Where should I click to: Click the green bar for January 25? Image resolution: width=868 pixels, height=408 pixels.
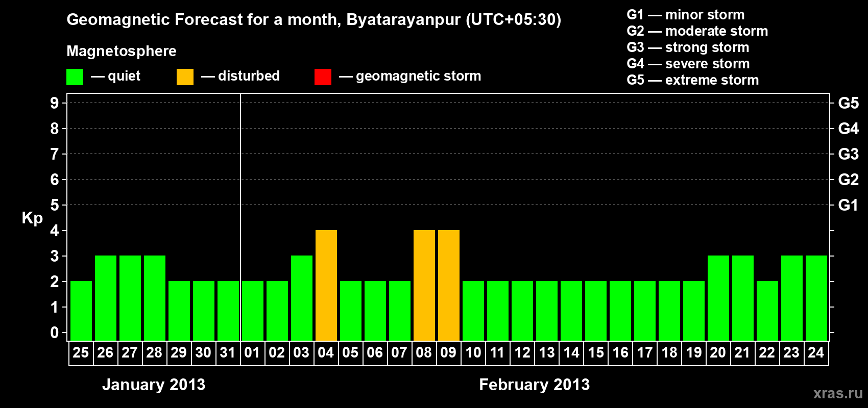pos(81,311)
